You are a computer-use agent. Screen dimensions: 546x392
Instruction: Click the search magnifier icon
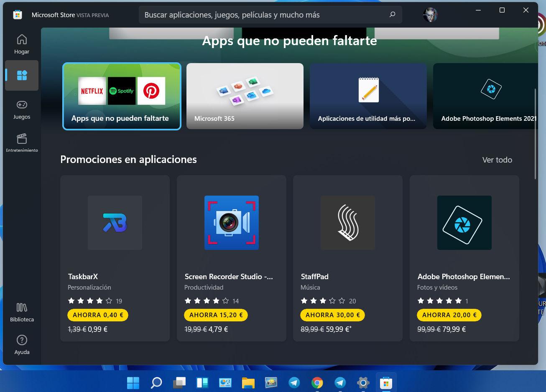pos(392,15)
